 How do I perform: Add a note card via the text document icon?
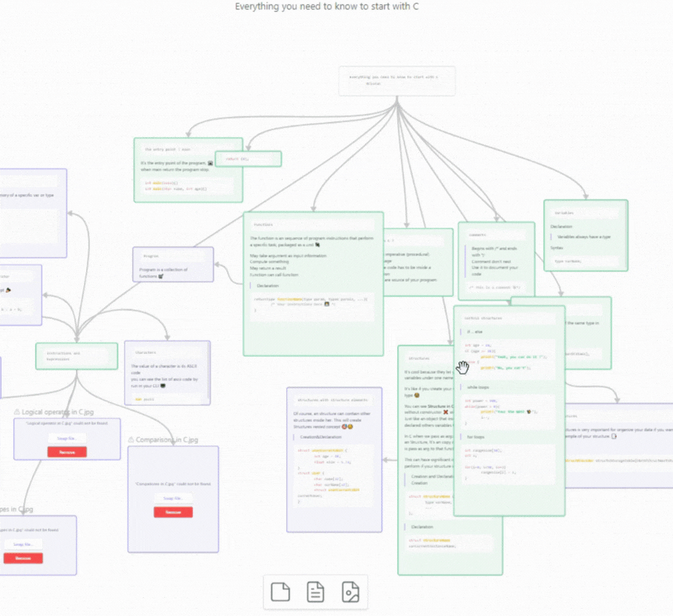click(315, 592)
